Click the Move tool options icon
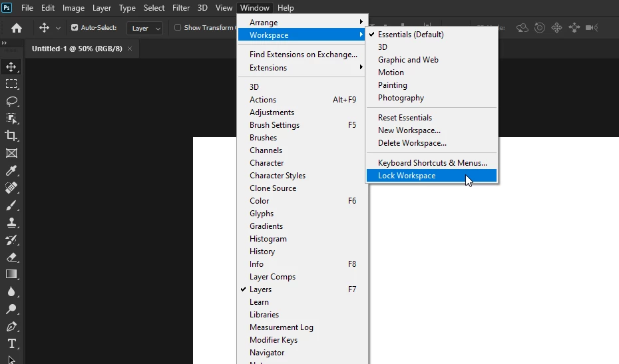619x364 pixels. point(44,28)
